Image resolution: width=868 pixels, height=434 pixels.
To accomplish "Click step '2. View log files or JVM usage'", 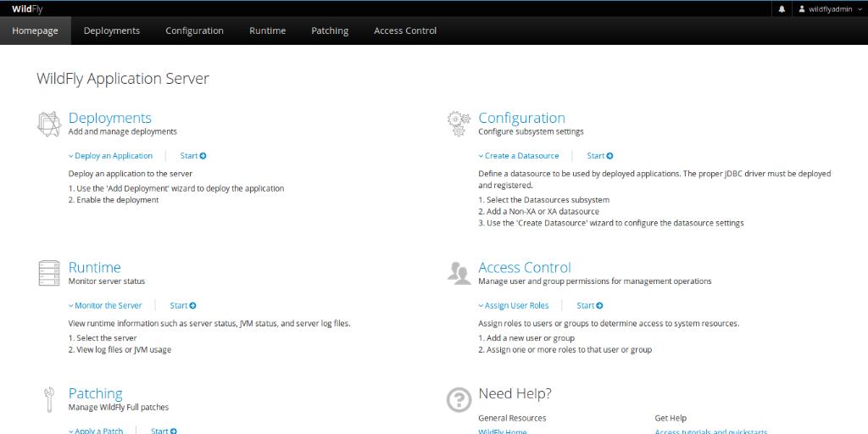I will [x=120, y=350].
